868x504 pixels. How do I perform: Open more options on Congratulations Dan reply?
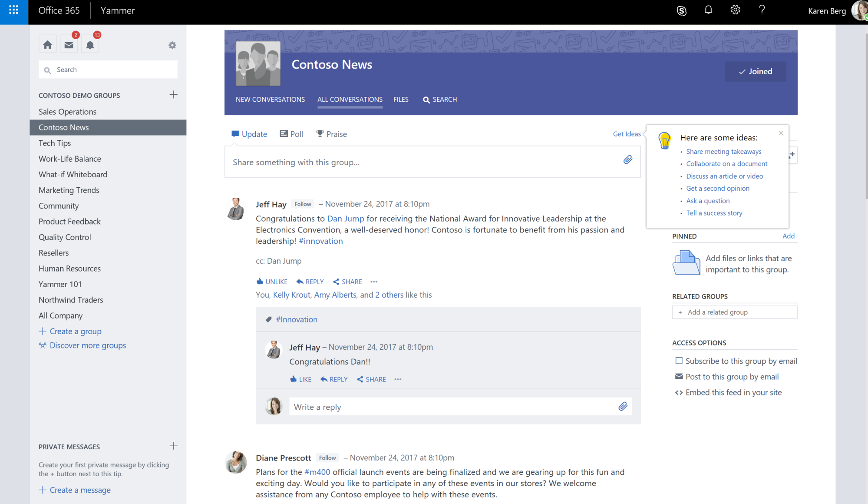(398, 379)
